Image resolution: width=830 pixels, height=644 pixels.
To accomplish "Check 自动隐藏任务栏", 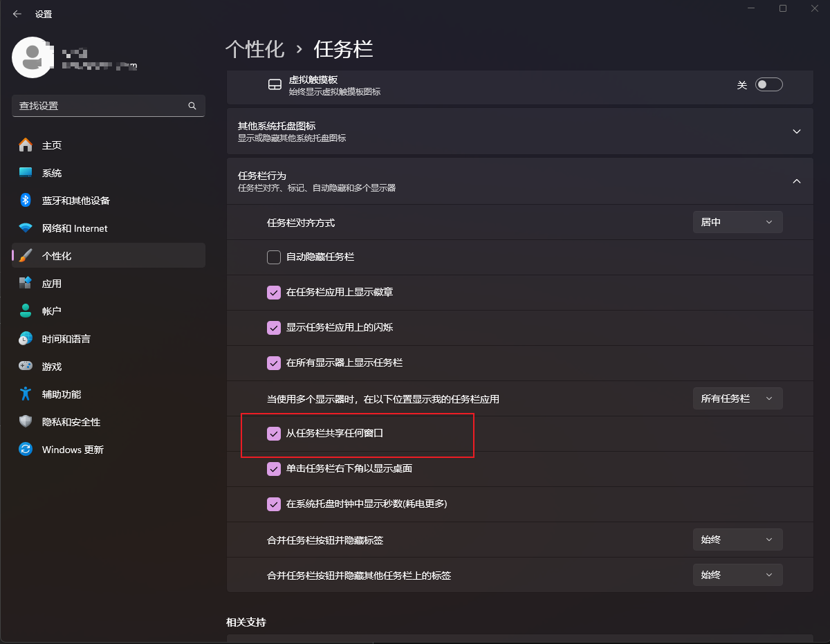I will tap(274, 257).
